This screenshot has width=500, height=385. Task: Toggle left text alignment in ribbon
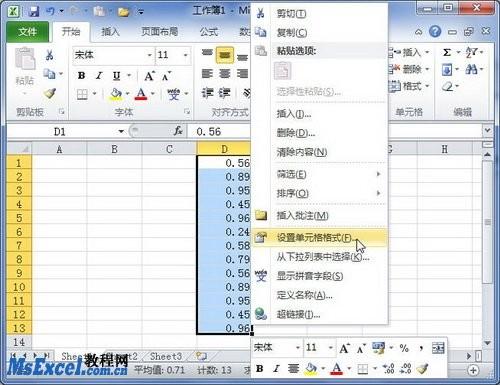207,74
